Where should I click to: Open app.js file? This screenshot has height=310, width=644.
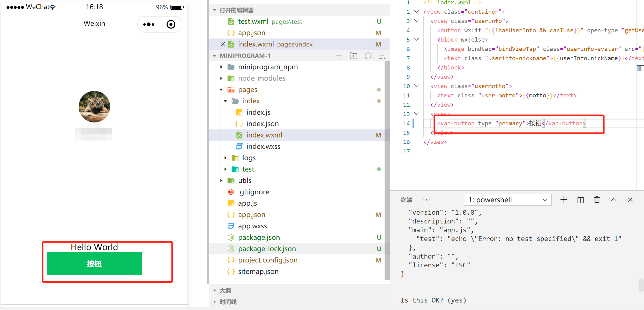pos(297,203)
